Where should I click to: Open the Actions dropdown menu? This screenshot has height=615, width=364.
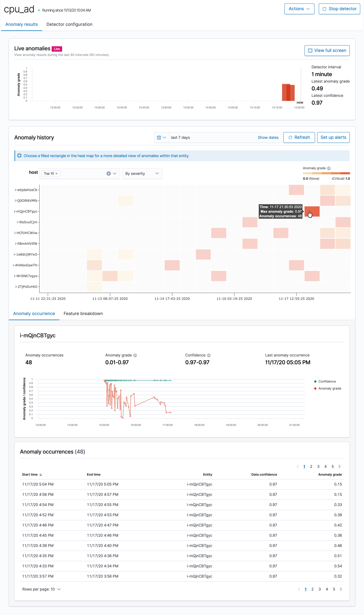tap(299, 9)
